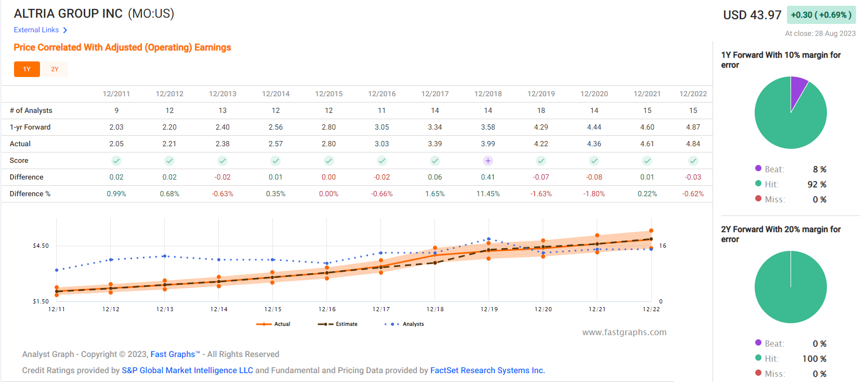The image size is (868, 382).
Task: Click the green Hit legend dot in 1Y chart
Action: 758,183
